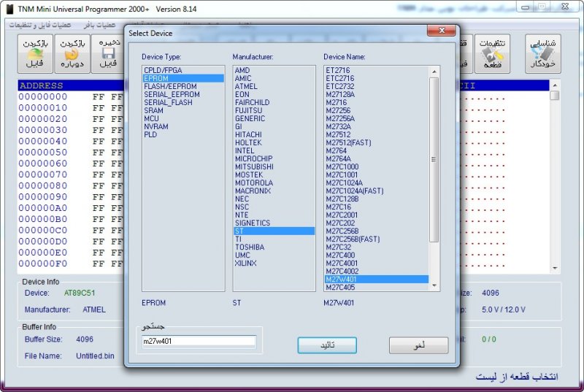
Task: Choose HITACHI manufacturer
Action: click(x=274, y=135)
